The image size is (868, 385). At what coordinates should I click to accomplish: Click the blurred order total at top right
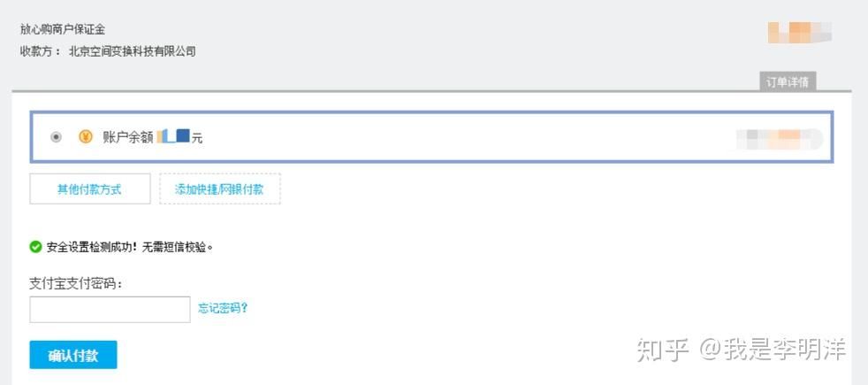[x=799, y=34]
